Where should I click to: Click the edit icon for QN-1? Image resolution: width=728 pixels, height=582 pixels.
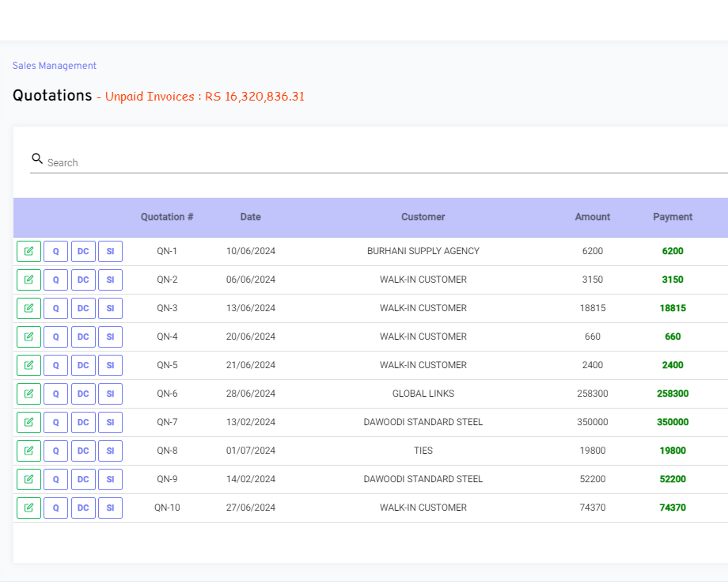click(28, 251)
